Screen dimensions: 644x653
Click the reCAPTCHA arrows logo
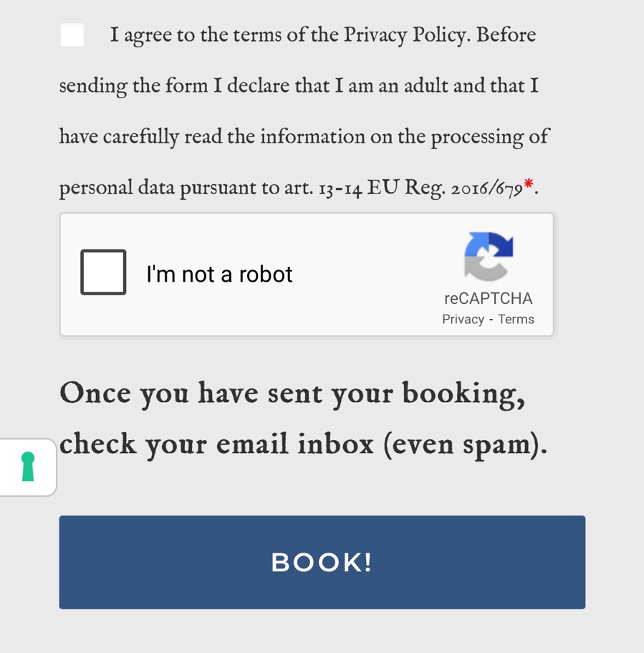489,256
